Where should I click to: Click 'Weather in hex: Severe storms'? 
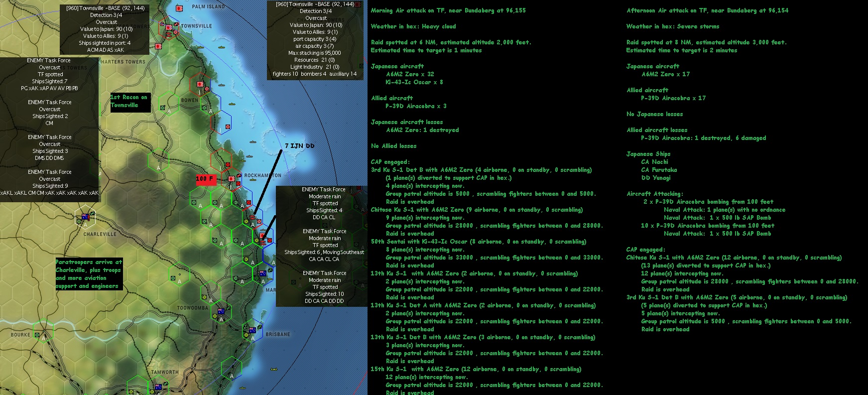(x=673, y=26)
